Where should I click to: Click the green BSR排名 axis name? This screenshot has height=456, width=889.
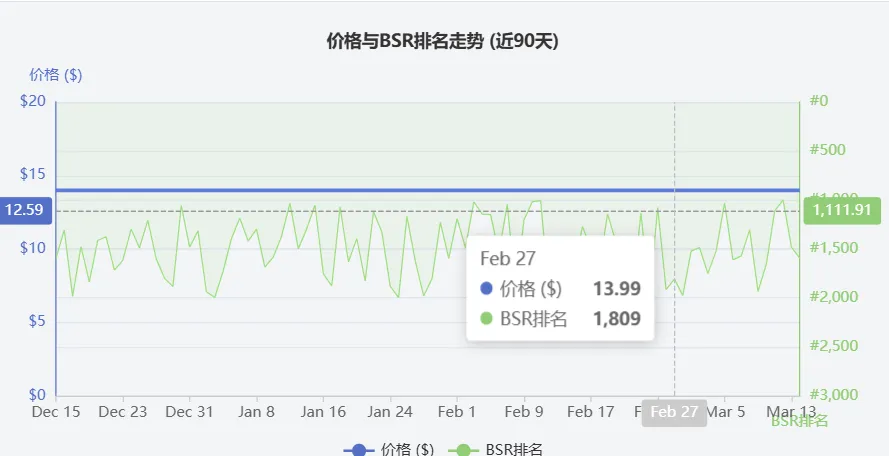coord(800,421)
